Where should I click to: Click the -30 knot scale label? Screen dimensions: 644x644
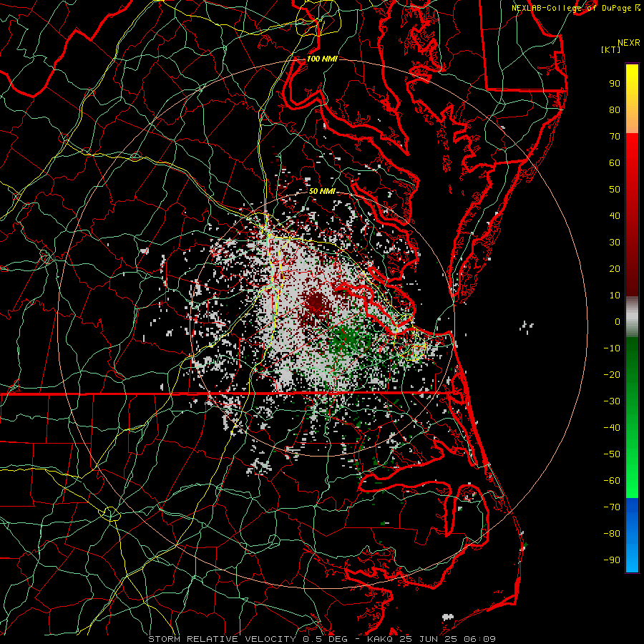pos(612,401)
